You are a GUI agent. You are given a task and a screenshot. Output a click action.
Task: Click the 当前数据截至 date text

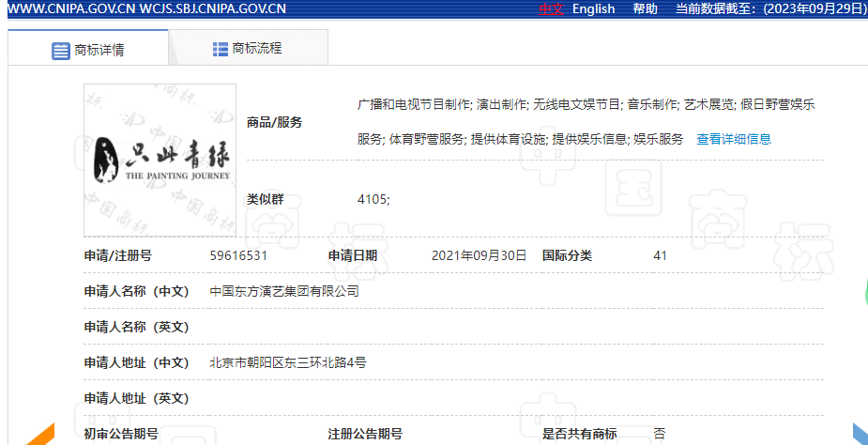[770, 8]
